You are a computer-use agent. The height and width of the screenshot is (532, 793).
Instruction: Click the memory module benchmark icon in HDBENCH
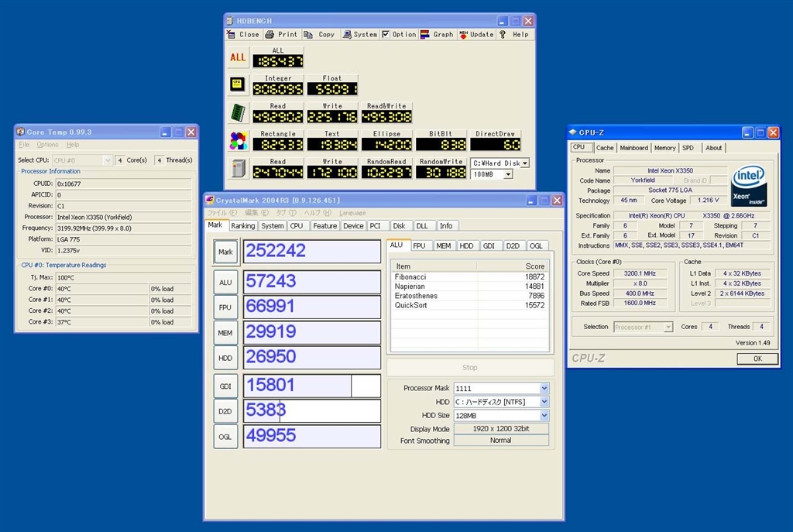coord(238,112)
